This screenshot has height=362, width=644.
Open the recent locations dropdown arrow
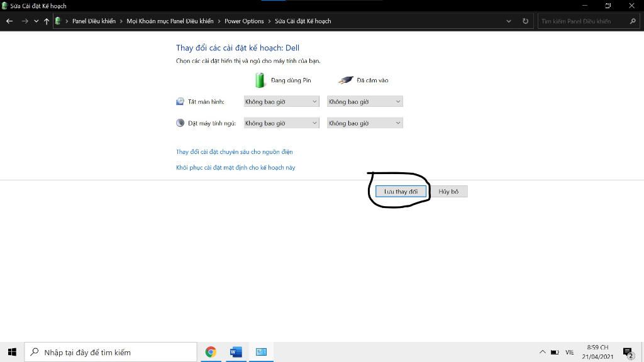click(x=36, y=21)
